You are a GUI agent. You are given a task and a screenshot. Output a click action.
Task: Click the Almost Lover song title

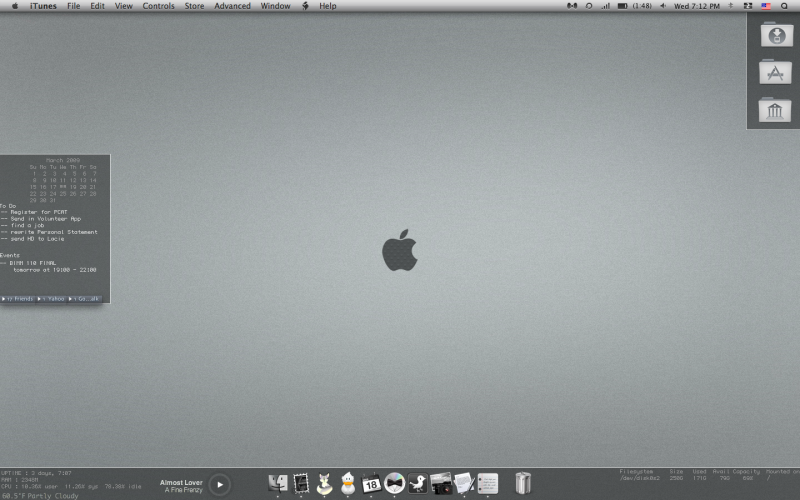(x=181, y=482)
